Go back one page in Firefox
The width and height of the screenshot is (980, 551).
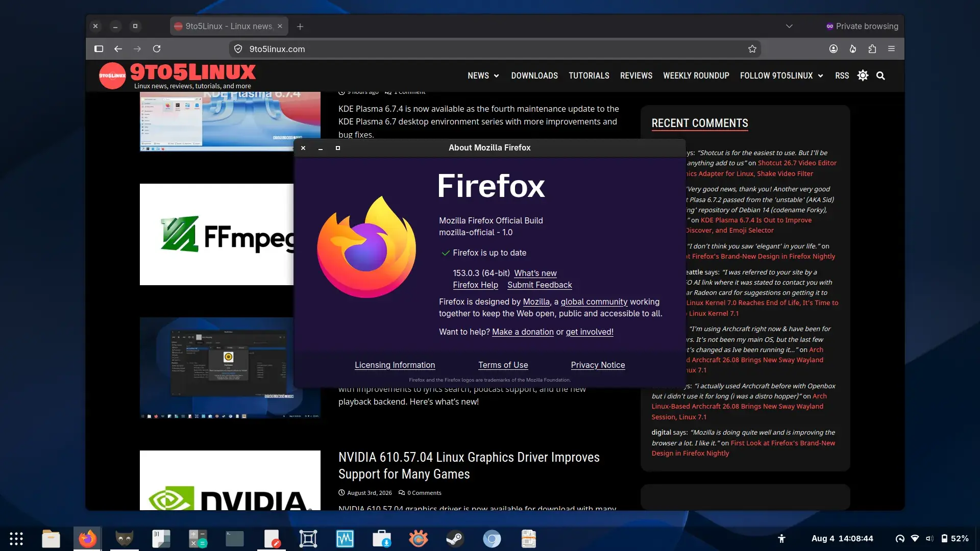[x=118, y=49]
